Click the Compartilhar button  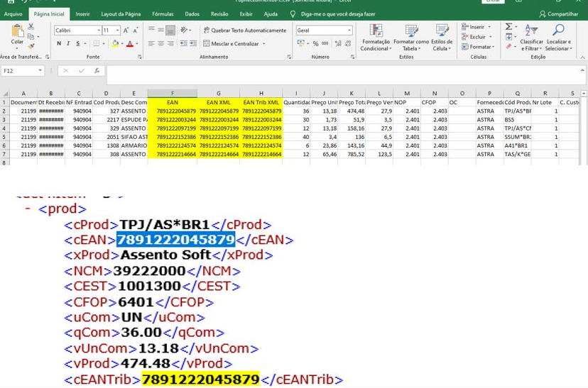tap(559, 14)
